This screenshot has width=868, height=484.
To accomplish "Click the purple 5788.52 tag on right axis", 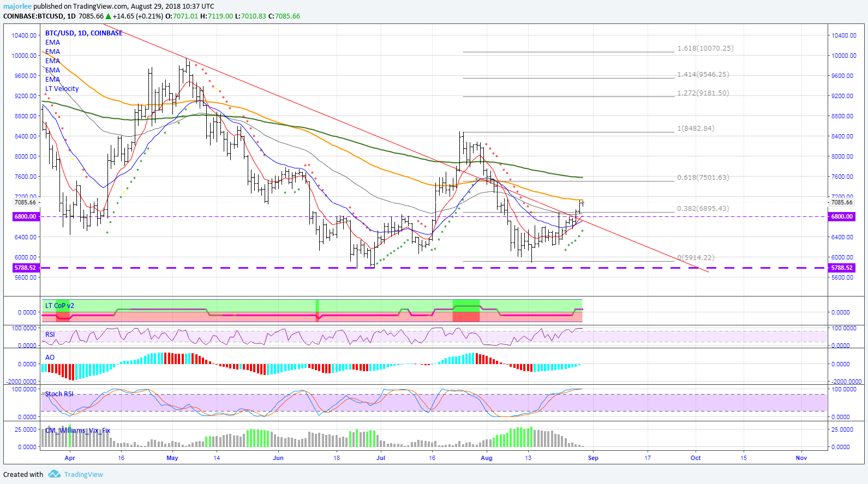I will tap(842, 268).
